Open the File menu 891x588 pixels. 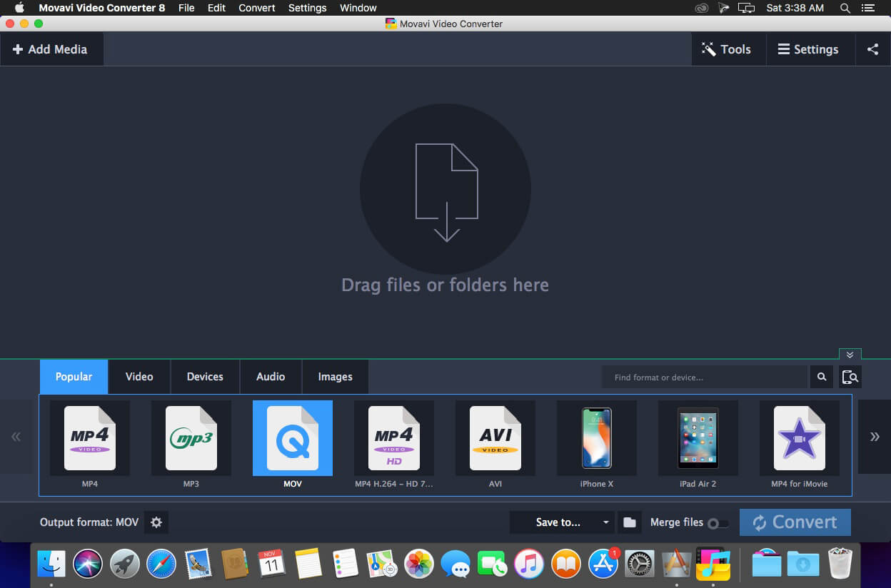pos(186,8)
